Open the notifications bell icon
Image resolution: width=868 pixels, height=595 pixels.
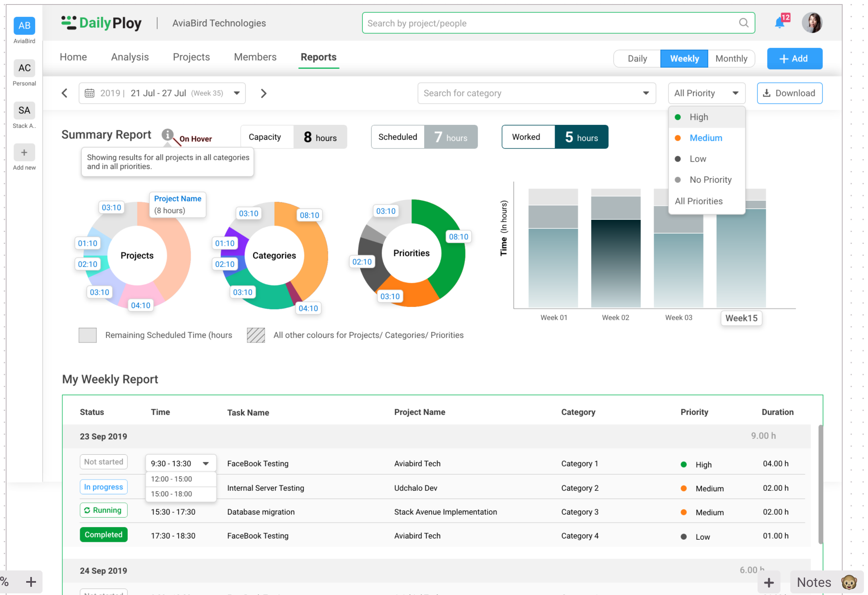(x=780, y=23)
